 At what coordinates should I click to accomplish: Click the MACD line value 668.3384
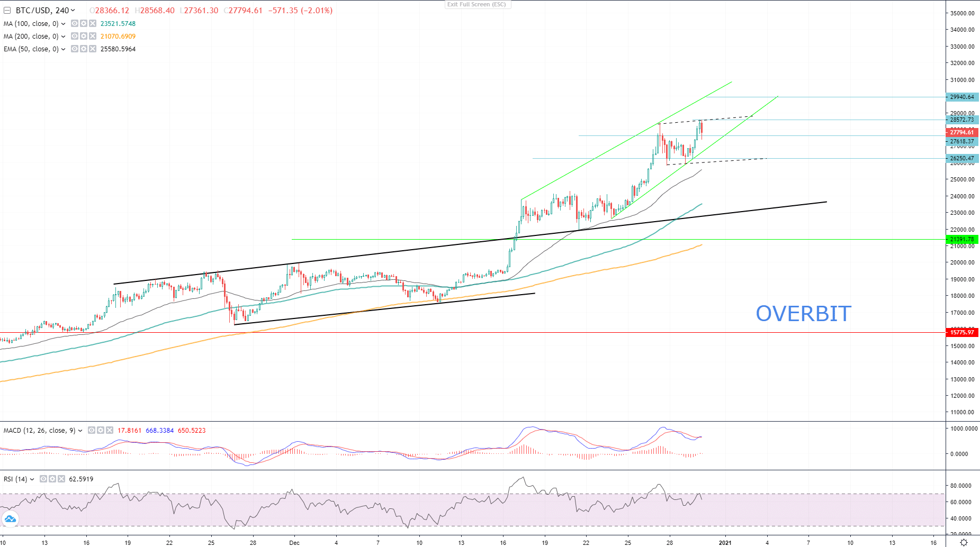point(159,431)
